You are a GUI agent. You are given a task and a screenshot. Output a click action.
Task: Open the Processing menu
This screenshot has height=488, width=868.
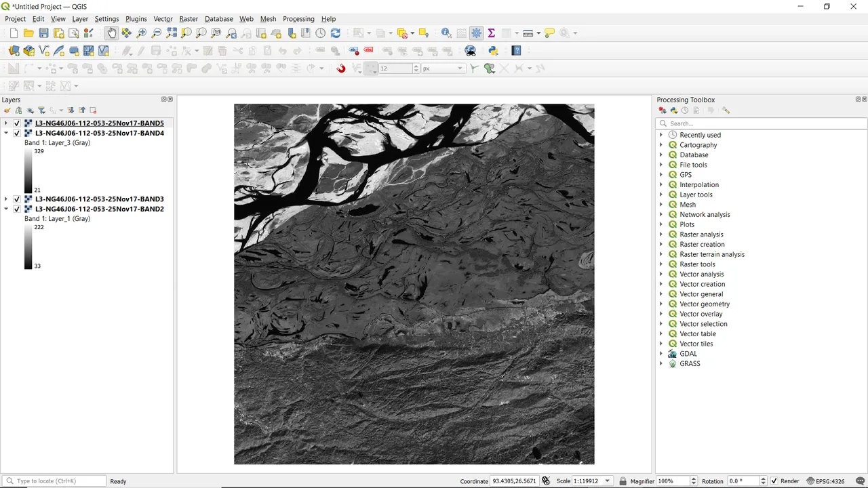point(298,19)
